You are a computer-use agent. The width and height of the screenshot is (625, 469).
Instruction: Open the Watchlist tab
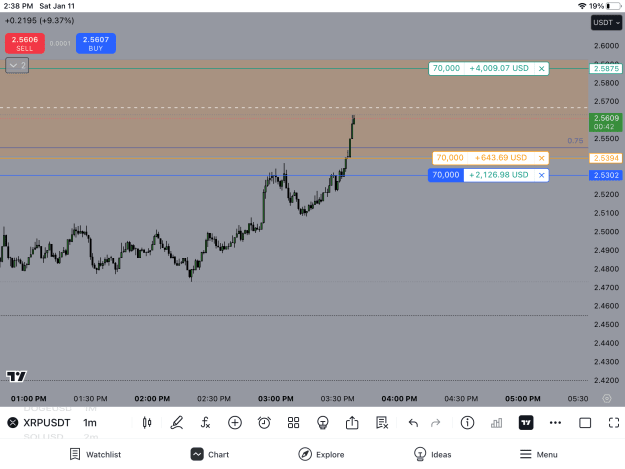coord(95,454)
